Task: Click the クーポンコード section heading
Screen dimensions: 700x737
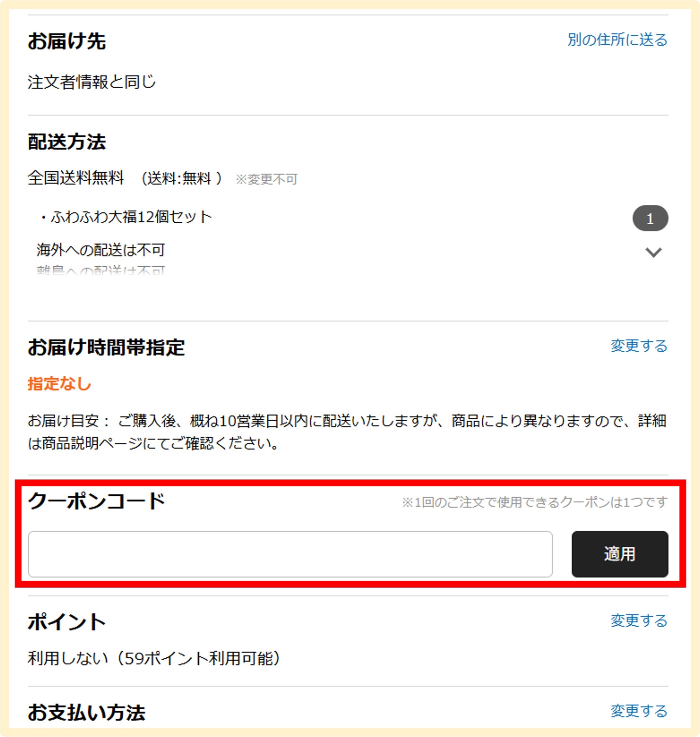Action: 97,501
